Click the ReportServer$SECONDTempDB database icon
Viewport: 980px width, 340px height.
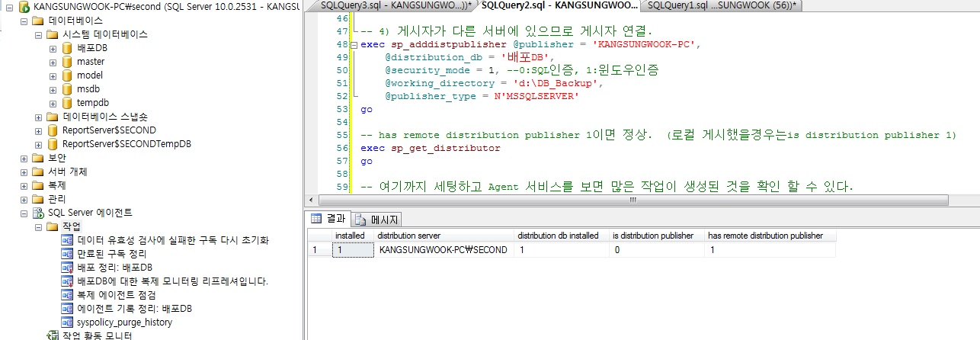(52, 144)
